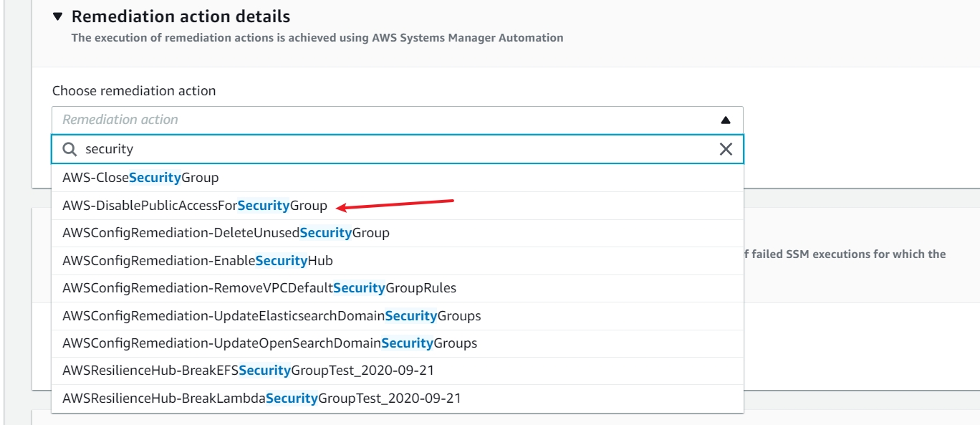The width and height of the screenshot is (980, 425).
Task: Close dropdown using the up-arrow caret
Action: coord(726,120)
